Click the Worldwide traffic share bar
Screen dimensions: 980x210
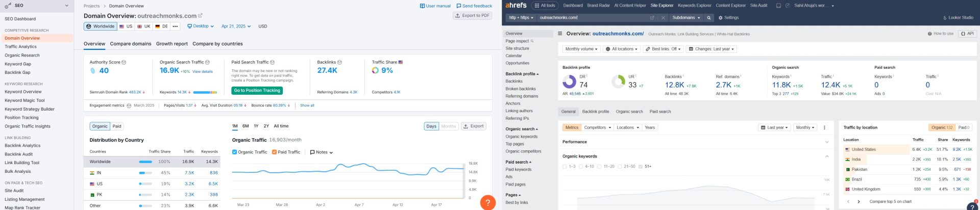[145, 162]
